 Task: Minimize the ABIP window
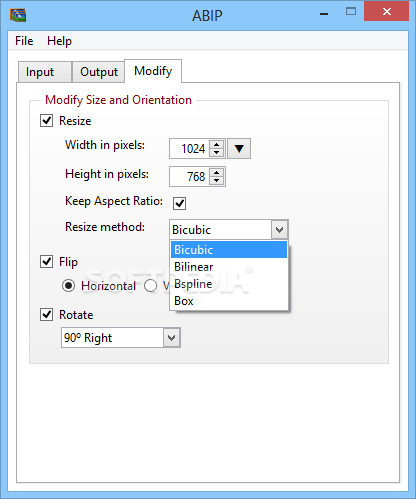[x=324, y=14]
